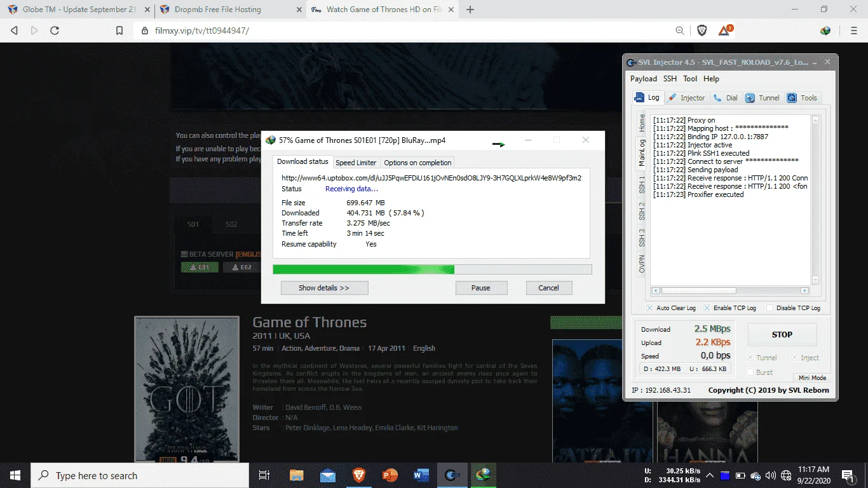
Task: Go back using the browser back arrow
Action: click(x=14, y=30)
